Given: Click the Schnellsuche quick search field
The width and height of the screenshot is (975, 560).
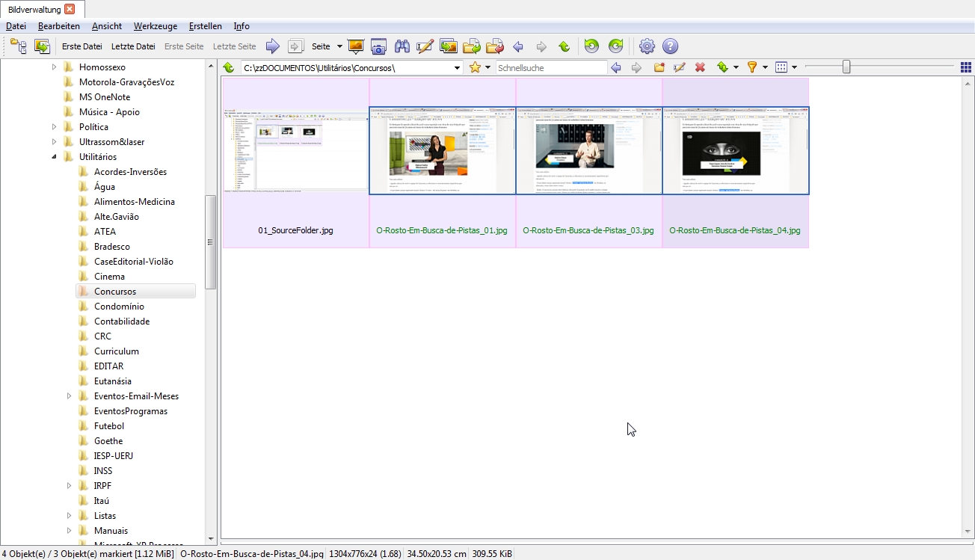Looking at the screenshot, I should (551, 67).
